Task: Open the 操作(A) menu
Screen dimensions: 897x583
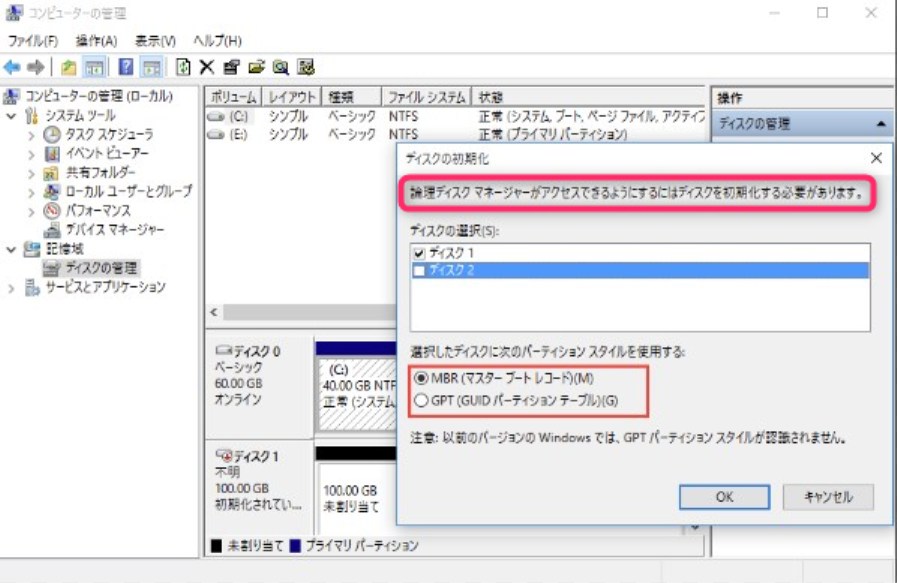Action: pos(96,41)
